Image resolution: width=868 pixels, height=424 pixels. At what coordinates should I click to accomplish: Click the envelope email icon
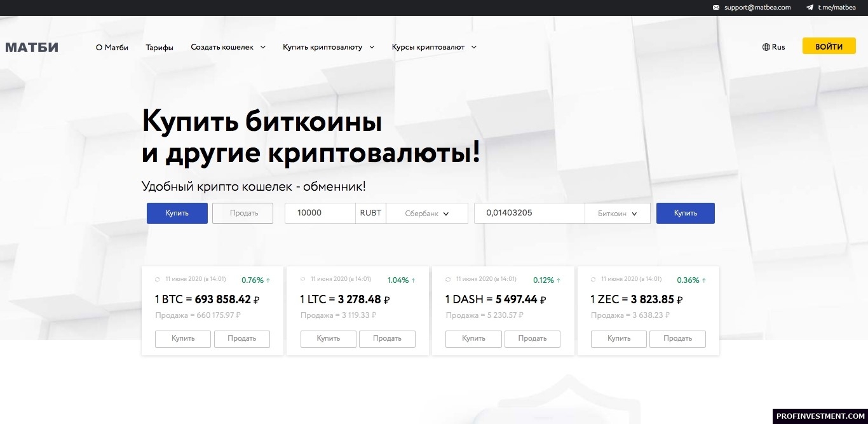tap(716, 8)
